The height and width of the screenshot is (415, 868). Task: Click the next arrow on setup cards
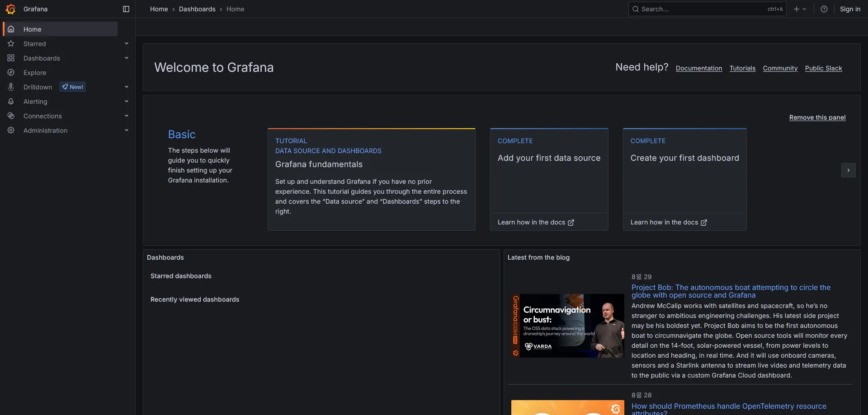[x=848, y=170]
